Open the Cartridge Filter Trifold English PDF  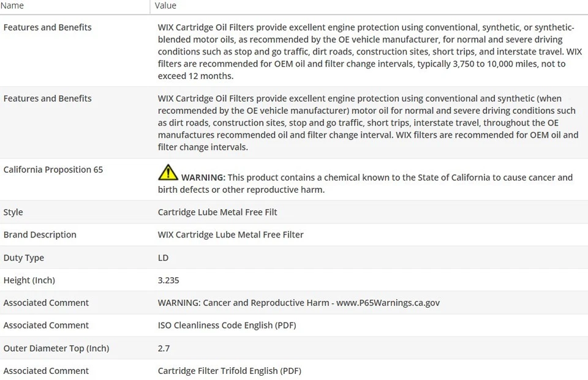[229, 371]
